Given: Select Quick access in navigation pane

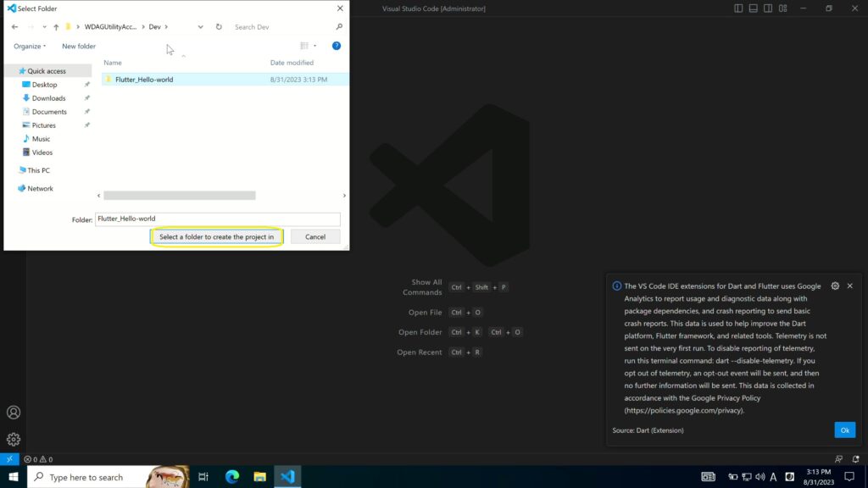Looking at the screenshot, I should coord(47,71).
